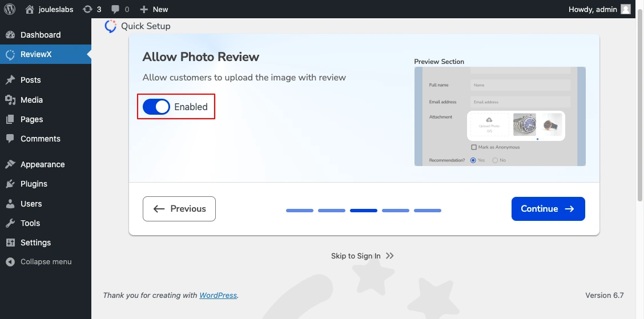Click the Preview Section form image
The image size is (644, 319).
[500, 116]
